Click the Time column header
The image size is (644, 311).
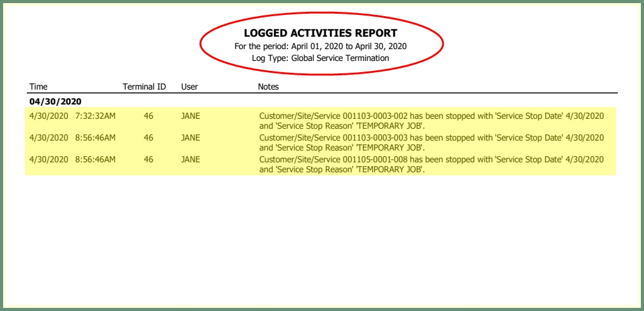point(38,86)
